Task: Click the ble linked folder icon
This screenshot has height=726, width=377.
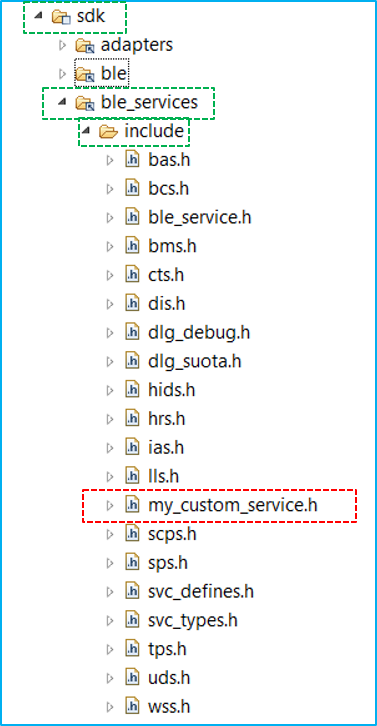Action: [x=85, y=74]
